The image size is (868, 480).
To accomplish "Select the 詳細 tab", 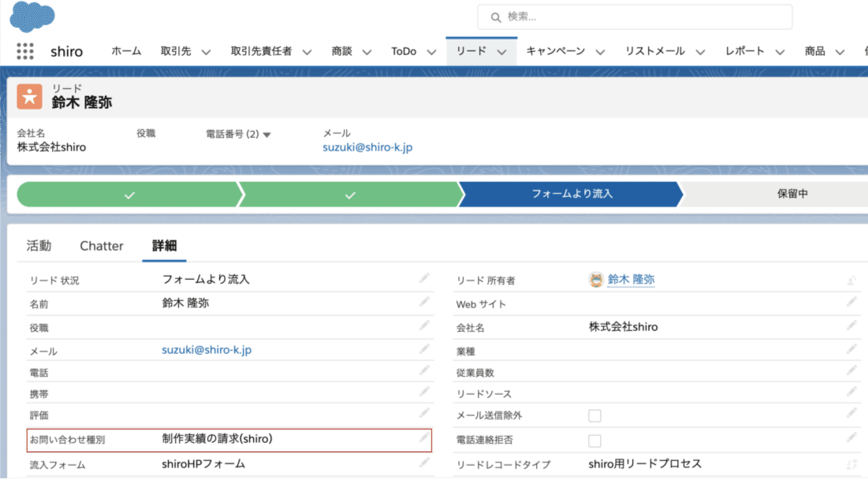I will pyautogui.click(x=165, y=246).
